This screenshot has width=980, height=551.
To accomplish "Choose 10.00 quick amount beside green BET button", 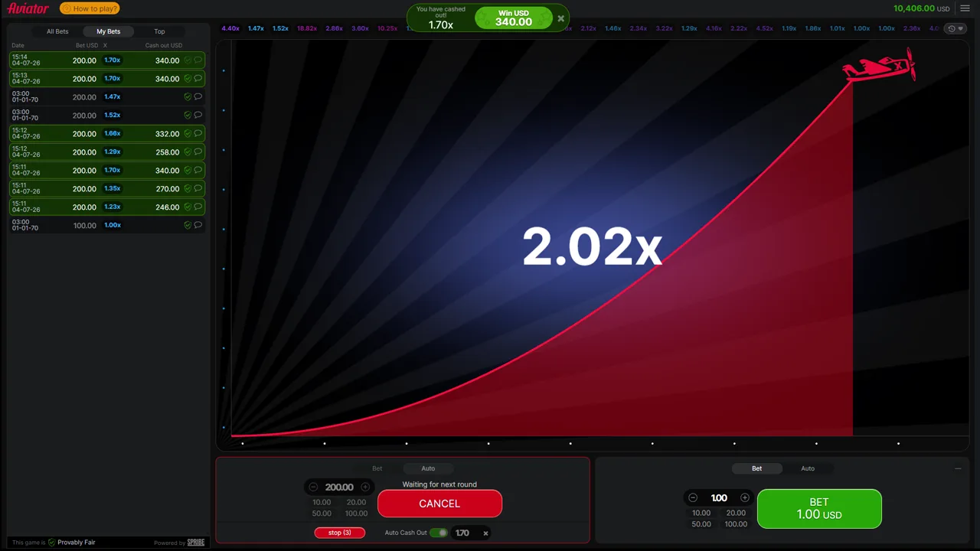I will click(x=701, y=513).
